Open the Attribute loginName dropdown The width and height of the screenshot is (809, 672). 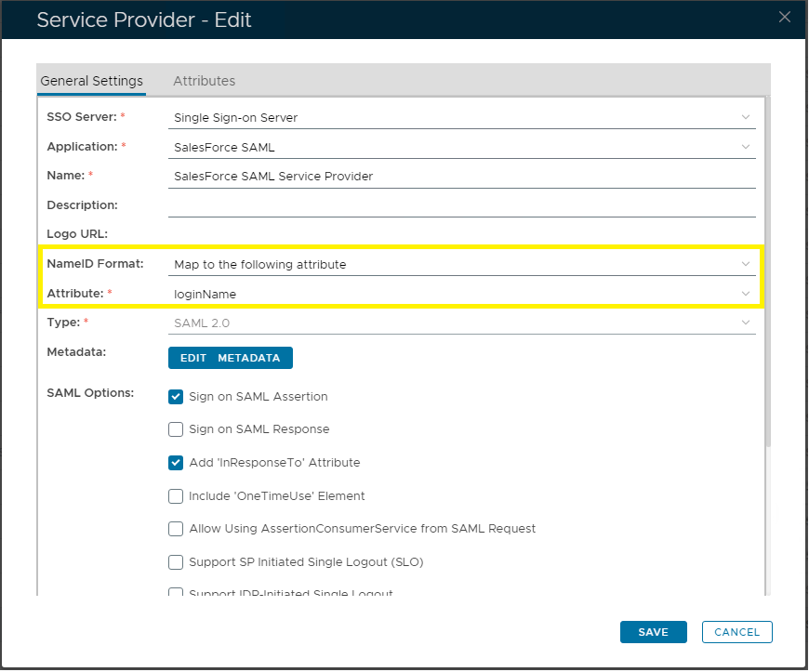tap(745, 294)
